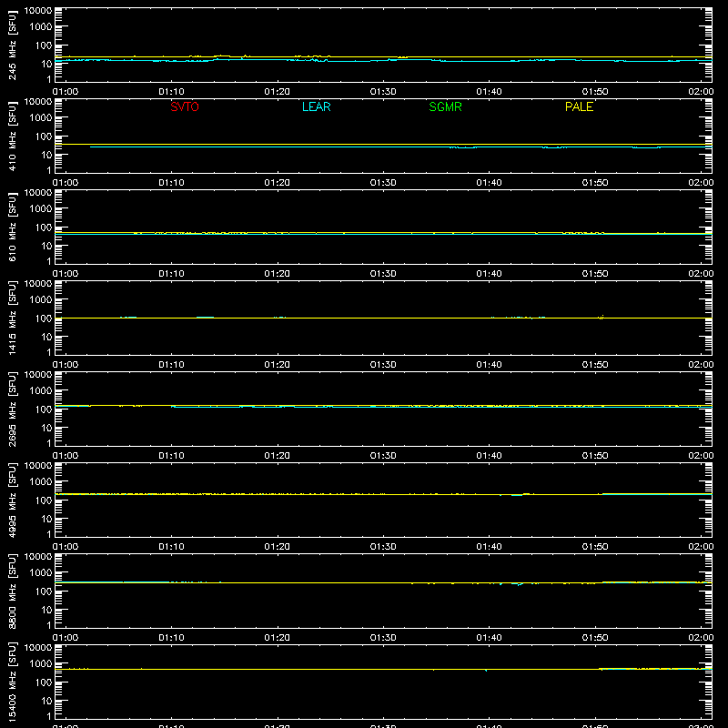Click the yellow PALE legend label
This screenshot has height=728, width=728.
pos(579,106)
